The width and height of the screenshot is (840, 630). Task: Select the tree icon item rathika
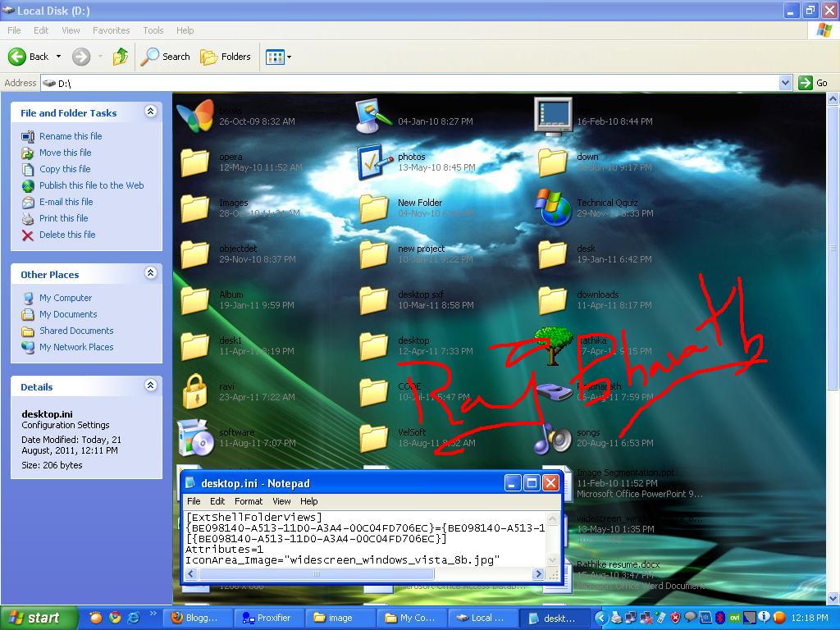point(554,346)
